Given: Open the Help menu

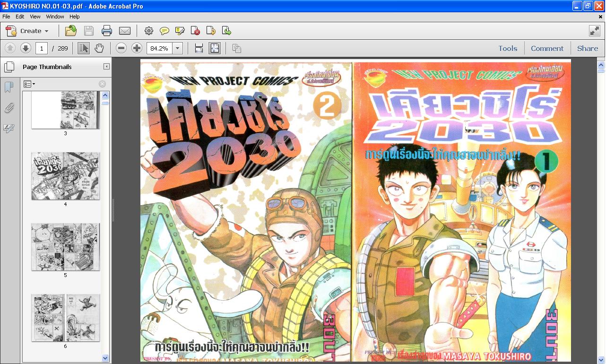Looking at the screenshot, I should (x=75, y=17).
